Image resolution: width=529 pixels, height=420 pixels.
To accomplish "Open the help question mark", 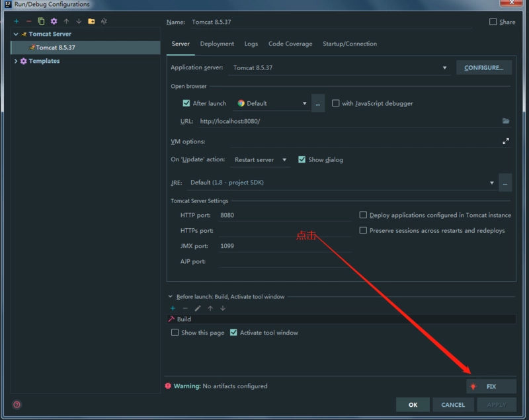I will click(17, 404).
